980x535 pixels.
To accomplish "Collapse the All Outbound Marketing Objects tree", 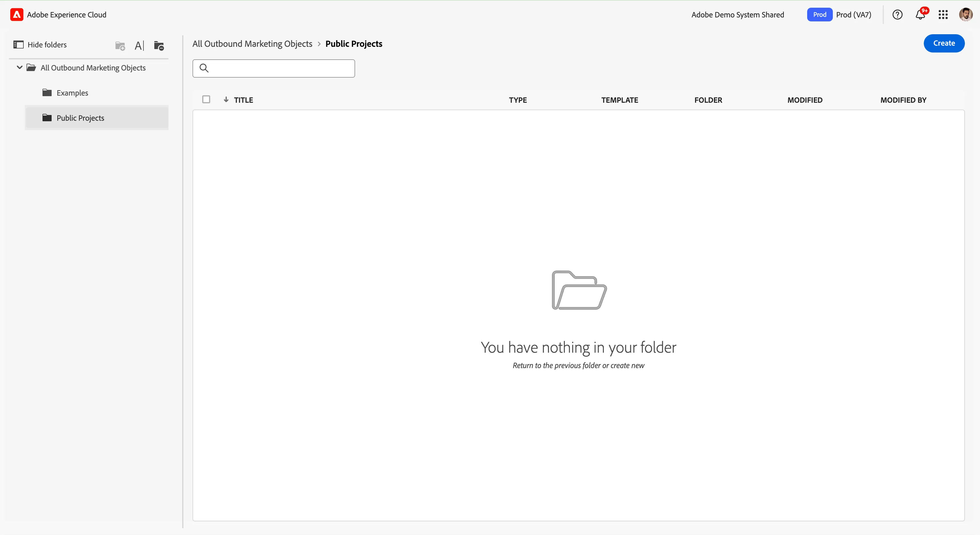I will click(19, 67).
